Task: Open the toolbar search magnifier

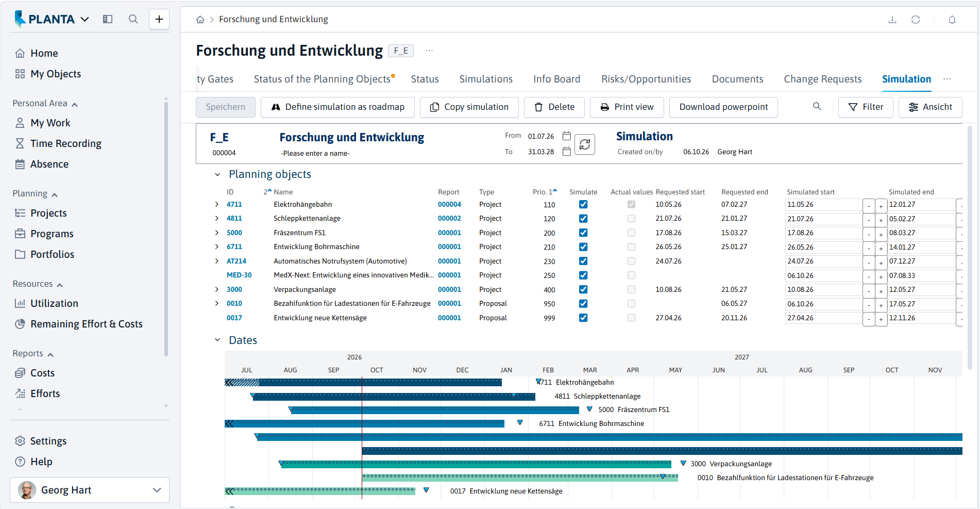Action: coord(817,106)
